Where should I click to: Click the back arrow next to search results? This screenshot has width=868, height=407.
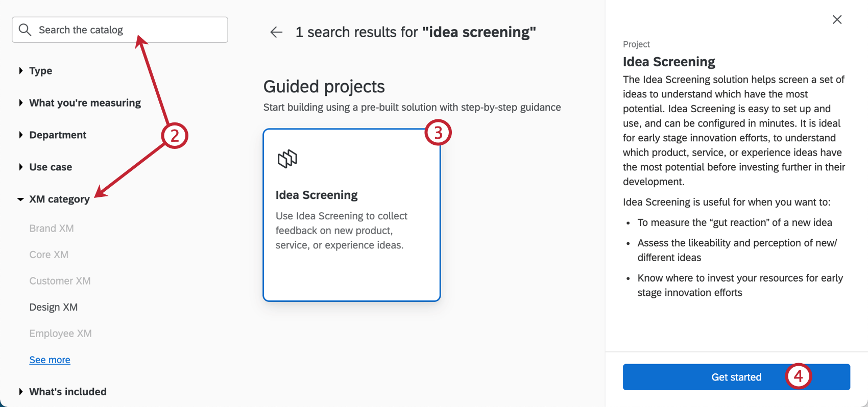coord(276,32)
